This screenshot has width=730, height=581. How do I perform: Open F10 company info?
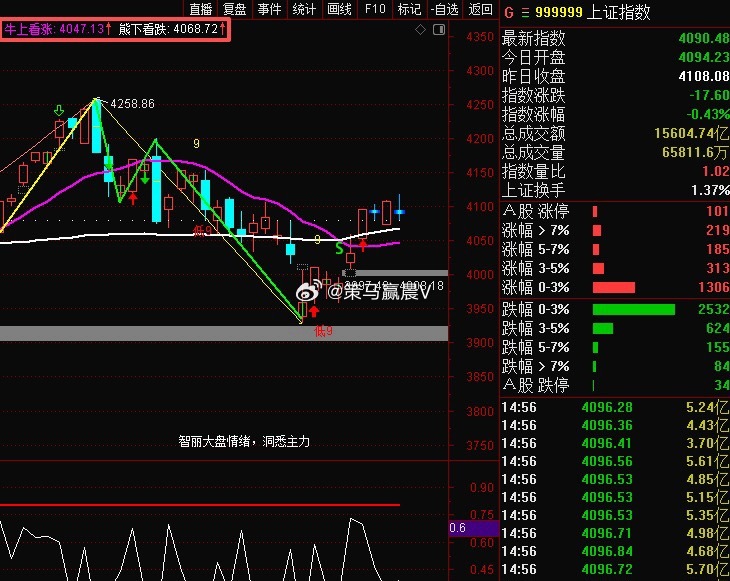tap(375, 9)
